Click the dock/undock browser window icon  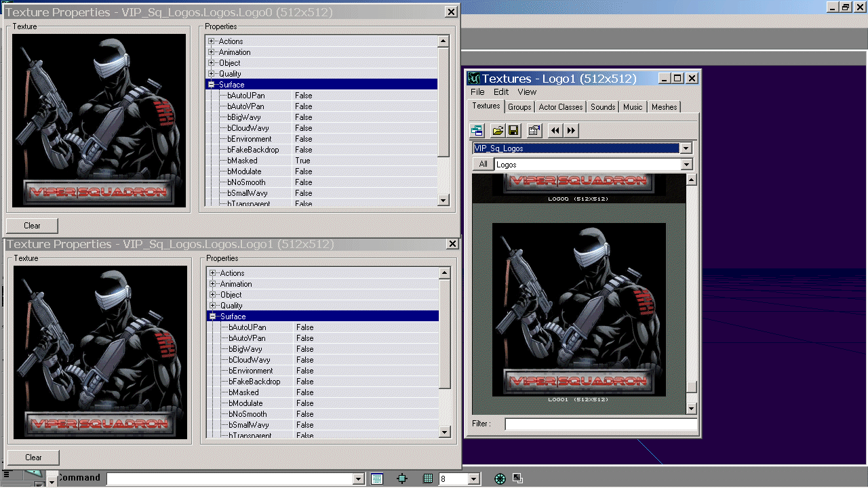pyautogui.click(x=478, y=130)
